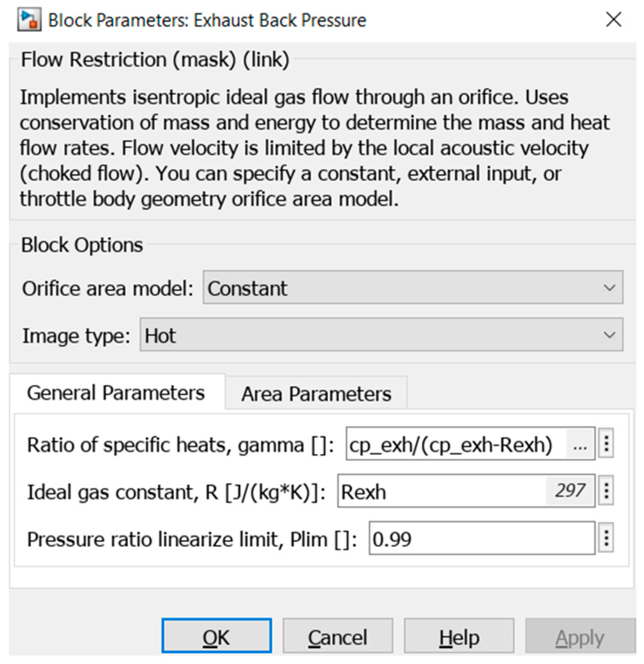Viewport: 644px width, 664px height.
Task: Click the Ideal gas constant Rexh field
Action: tap(438, 492)
